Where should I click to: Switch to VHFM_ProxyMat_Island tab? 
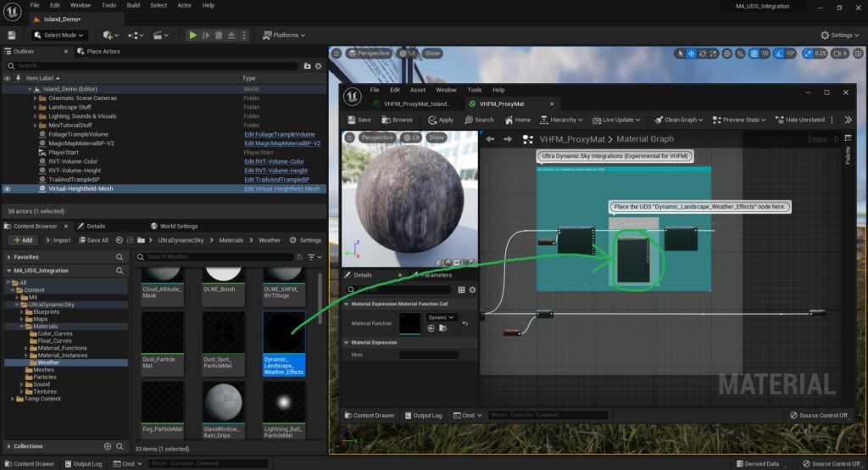(x=413, y=104)
